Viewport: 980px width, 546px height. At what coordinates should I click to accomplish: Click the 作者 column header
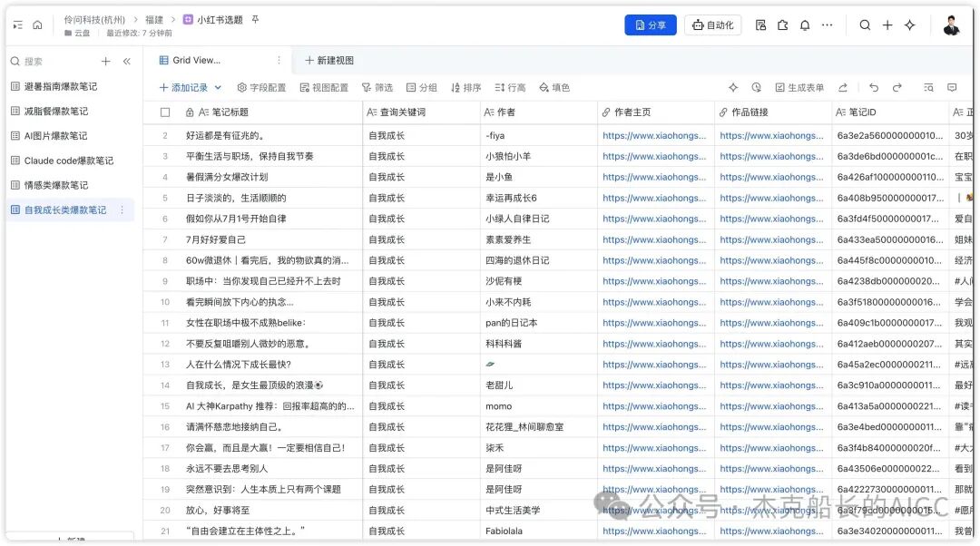[538, 112]
